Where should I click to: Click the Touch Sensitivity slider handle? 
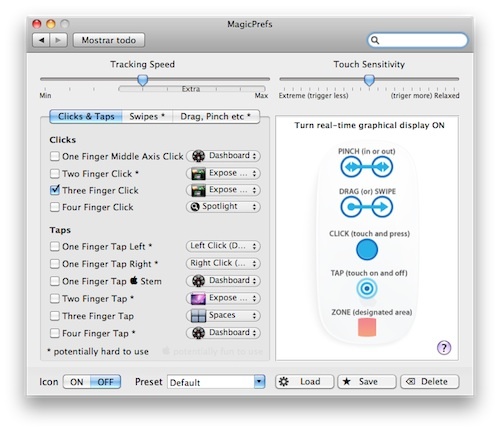pyautogui.click(x=369, y=80)
